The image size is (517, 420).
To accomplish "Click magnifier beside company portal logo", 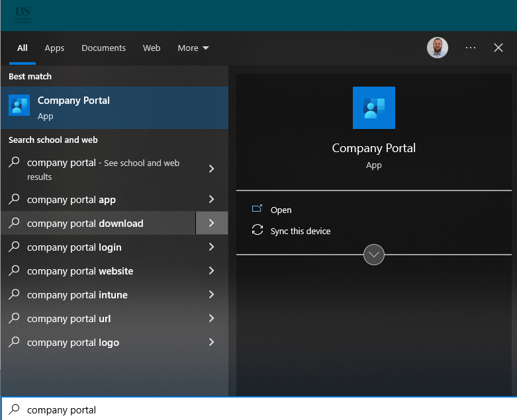I will point(14,341).
